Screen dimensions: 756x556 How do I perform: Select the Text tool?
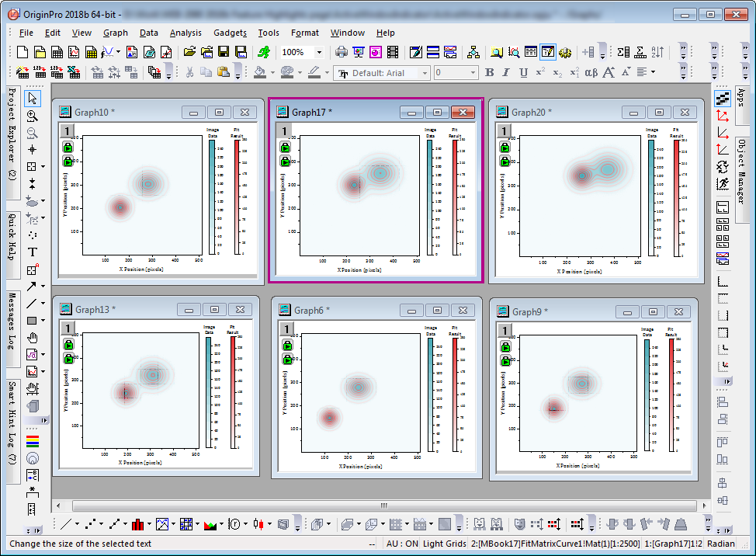[33, 252]
